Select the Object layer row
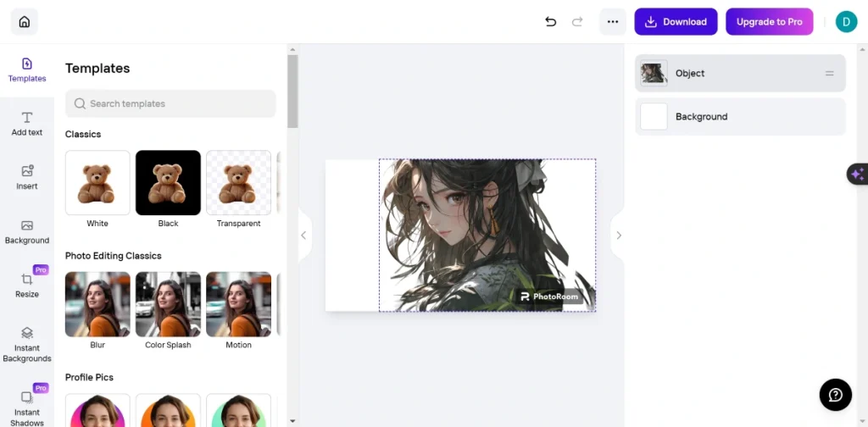Screen dimensions: 868x427 pos(740,73)
